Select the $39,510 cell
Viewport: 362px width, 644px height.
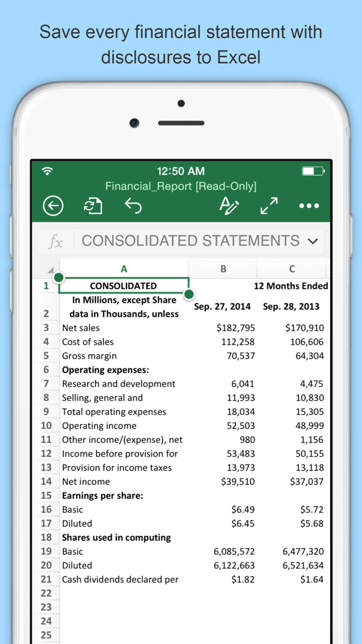[238, 481]
